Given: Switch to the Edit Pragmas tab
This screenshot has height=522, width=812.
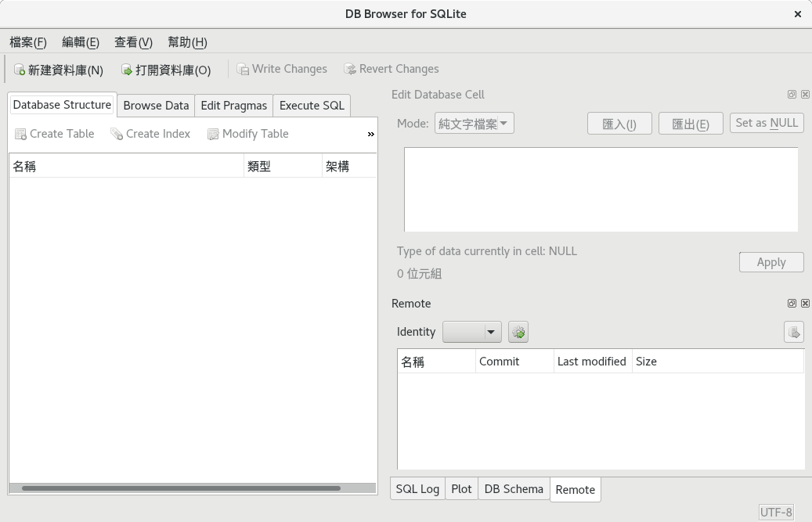Looking at the screenshot, I should (233, 106).
